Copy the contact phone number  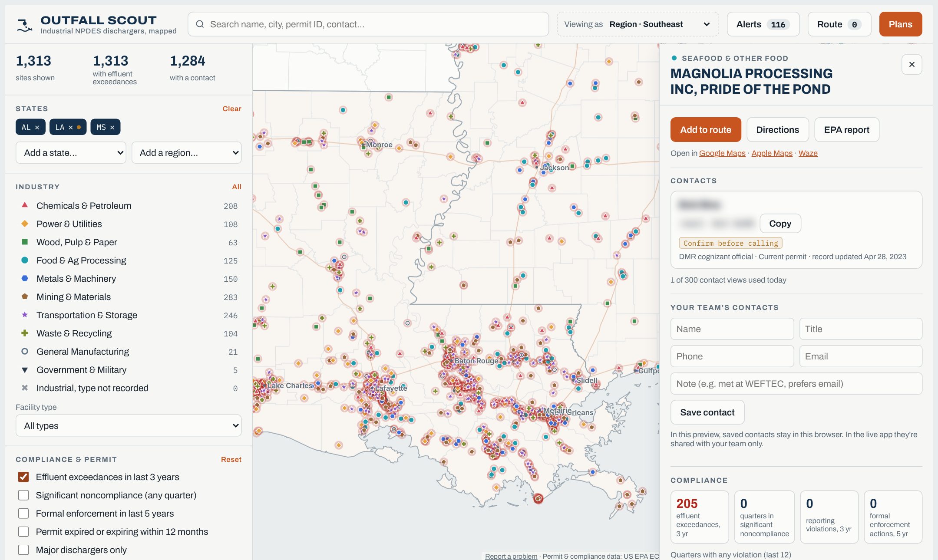[x=780, y=224]
